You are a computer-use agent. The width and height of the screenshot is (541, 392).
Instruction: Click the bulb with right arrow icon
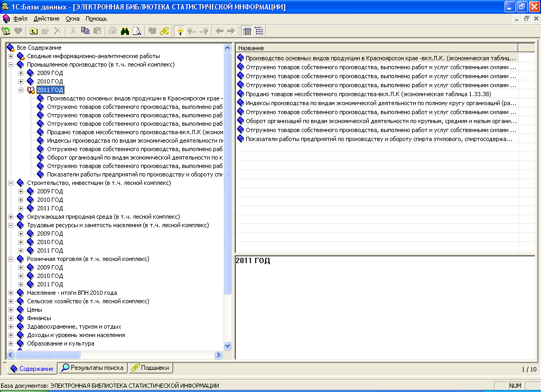[192, 31]
